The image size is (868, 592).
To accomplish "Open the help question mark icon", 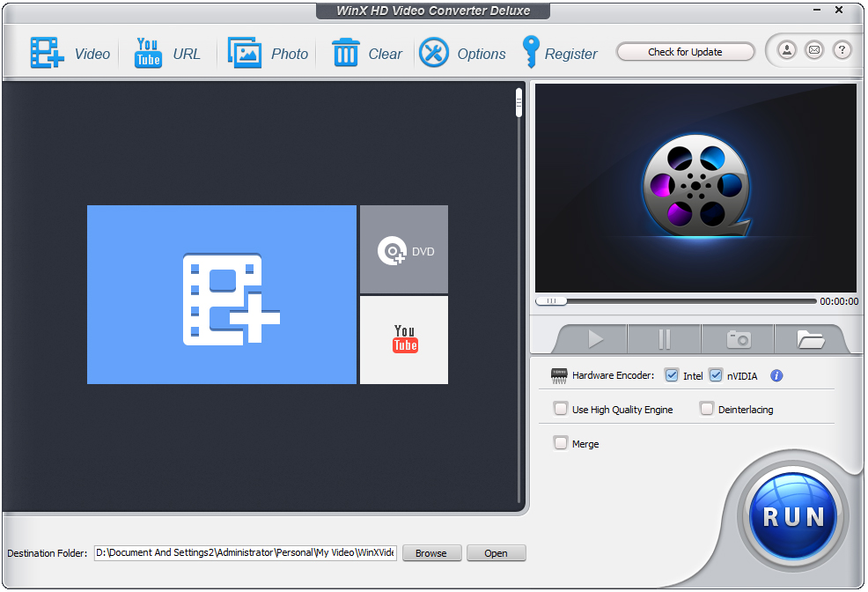I will 842,50.
